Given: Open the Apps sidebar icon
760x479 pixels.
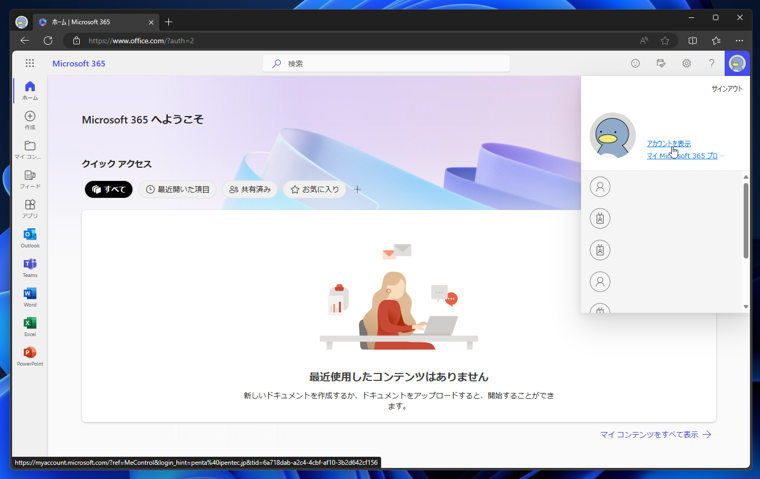Looking at the screenshot, I should pos(30,208).
